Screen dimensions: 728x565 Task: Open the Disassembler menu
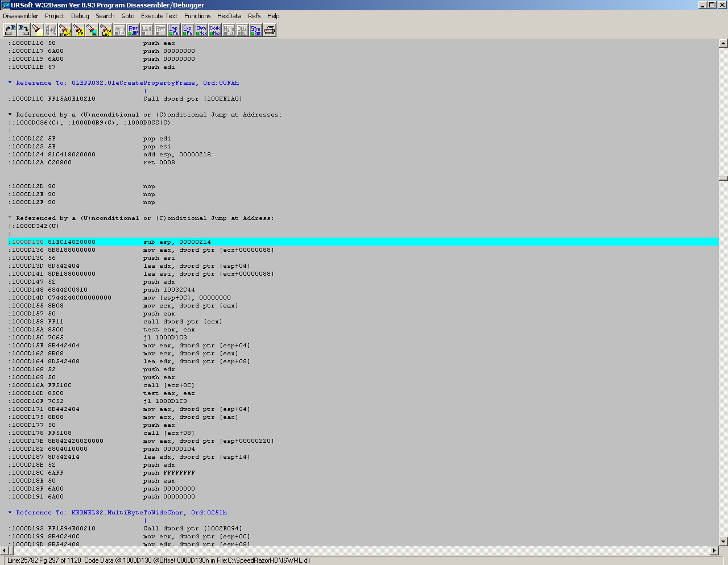point(20,16)
